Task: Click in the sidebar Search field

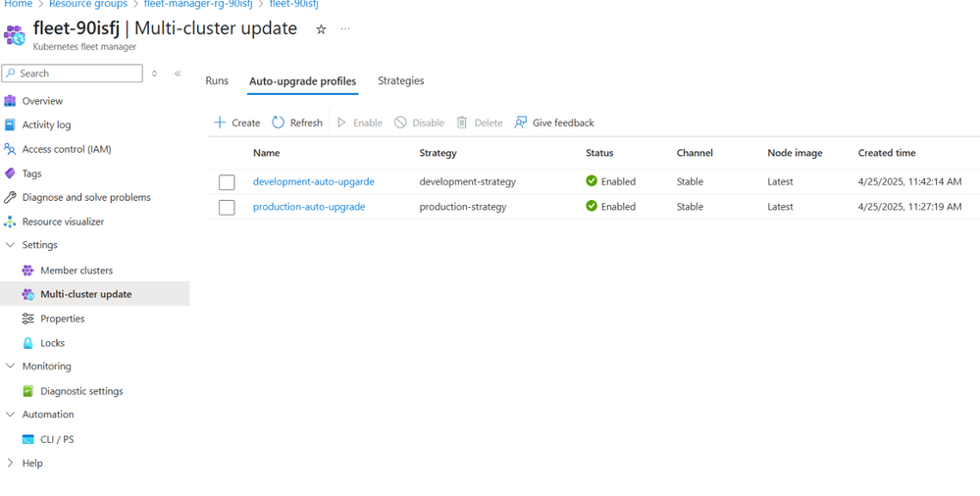Action: (73, 74)
